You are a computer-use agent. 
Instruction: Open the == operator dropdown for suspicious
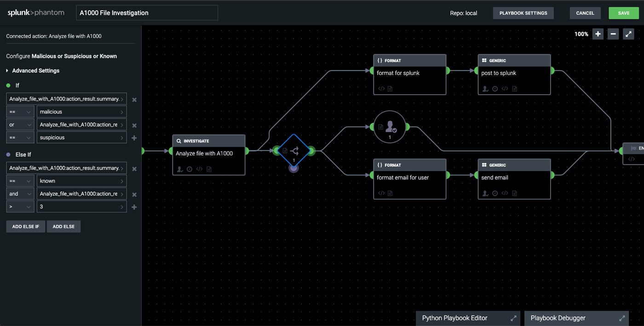pos(20,137)
